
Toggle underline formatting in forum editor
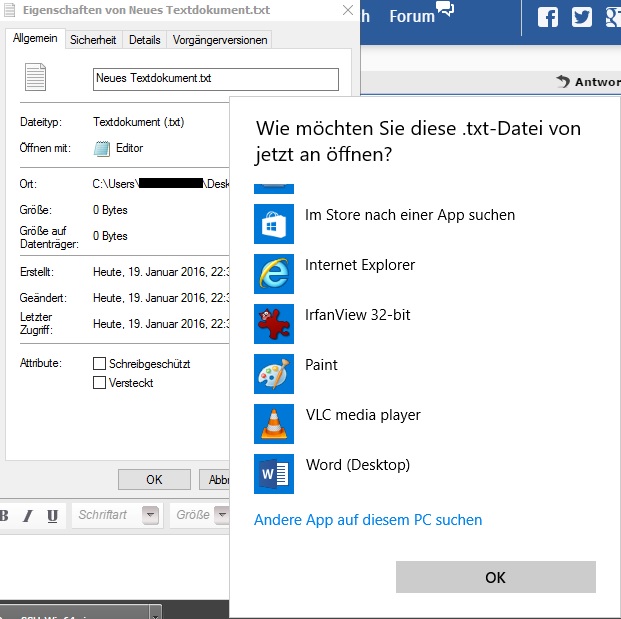click(x=52, y=516)
